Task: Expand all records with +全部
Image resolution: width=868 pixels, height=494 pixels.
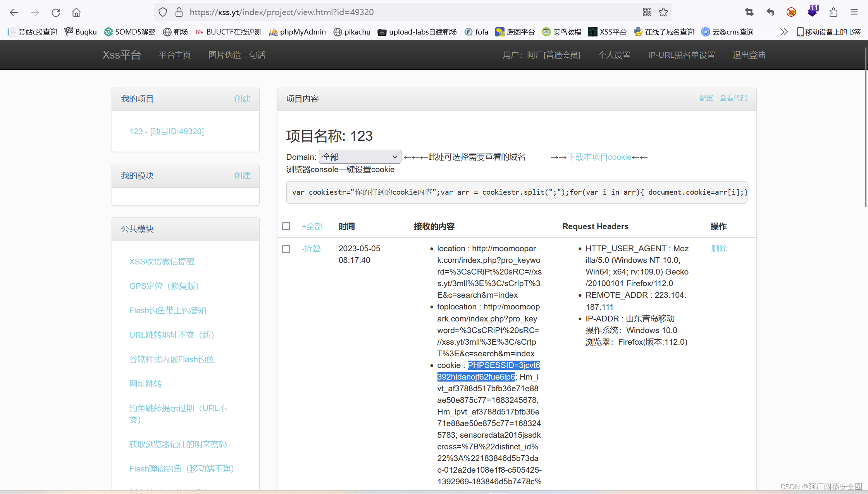Action: click(312, 226)
